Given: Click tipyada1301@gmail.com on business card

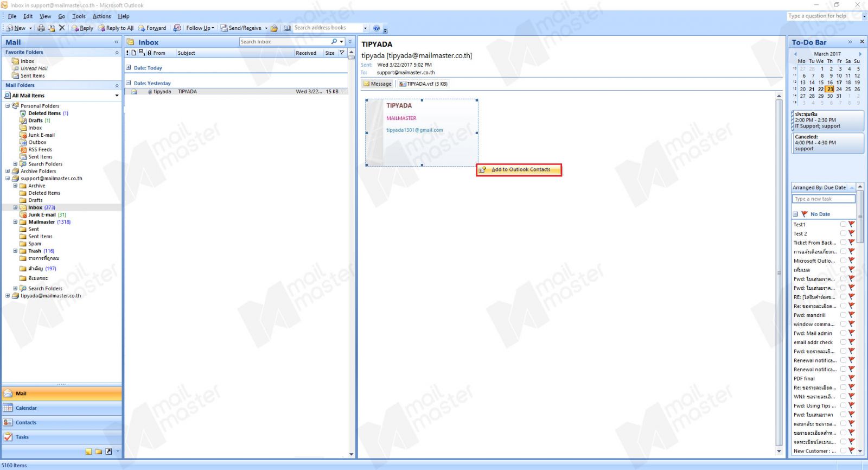Looking at the screenshot, I should click(414, 130).
